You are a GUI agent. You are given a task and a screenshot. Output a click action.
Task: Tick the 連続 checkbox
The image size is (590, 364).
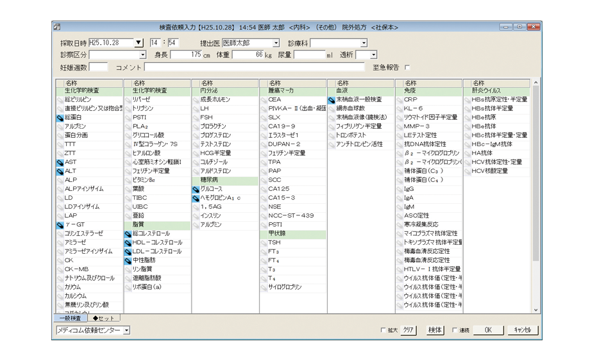[454, 331]
